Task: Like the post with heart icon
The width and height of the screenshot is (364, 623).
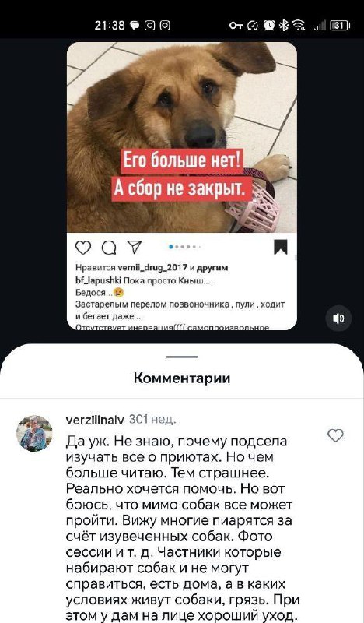Action: tap(83, 248)
